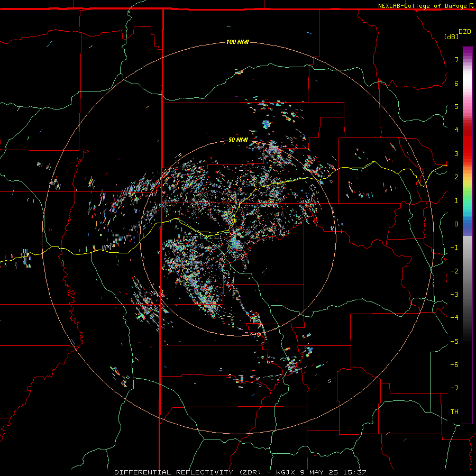Click the -3 value on color scale
This screenshot has width=476, height=476.
point(454,295)
